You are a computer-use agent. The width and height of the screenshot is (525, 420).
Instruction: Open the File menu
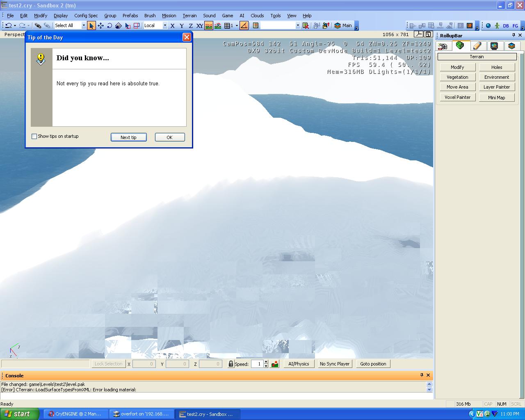tap(10, 16)
